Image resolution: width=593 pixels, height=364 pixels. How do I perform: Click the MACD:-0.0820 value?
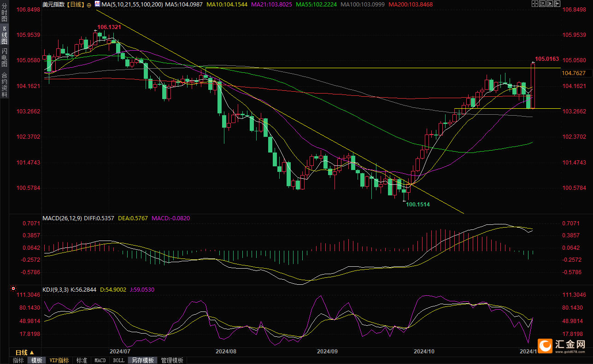(170, 218)
